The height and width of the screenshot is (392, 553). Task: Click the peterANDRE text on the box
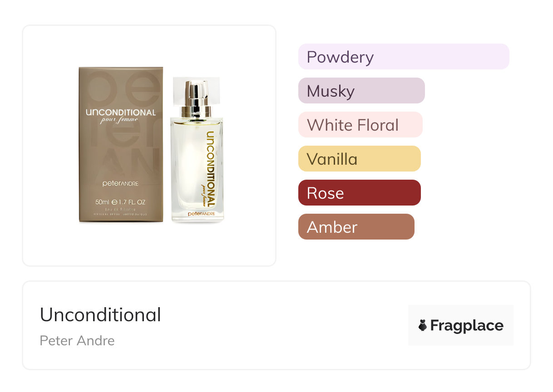pos(120,185)
